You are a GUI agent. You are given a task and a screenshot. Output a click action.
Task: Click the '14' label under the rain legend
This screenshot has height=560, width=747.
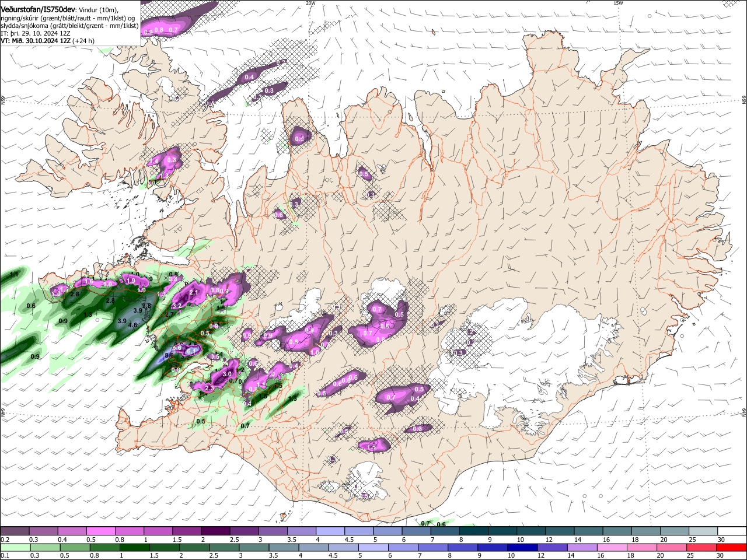pos(571,555)
